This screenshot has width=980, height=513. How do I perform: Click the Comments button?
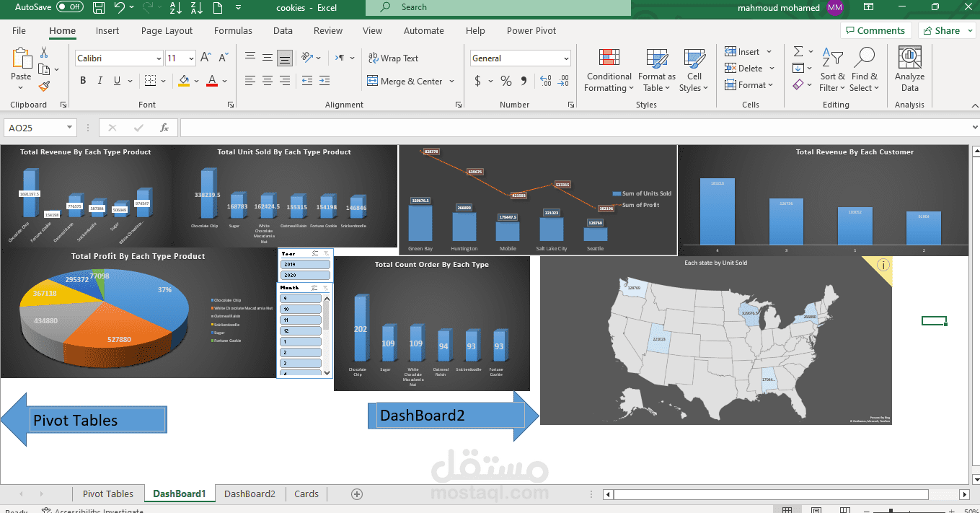(x=875, y=30)
